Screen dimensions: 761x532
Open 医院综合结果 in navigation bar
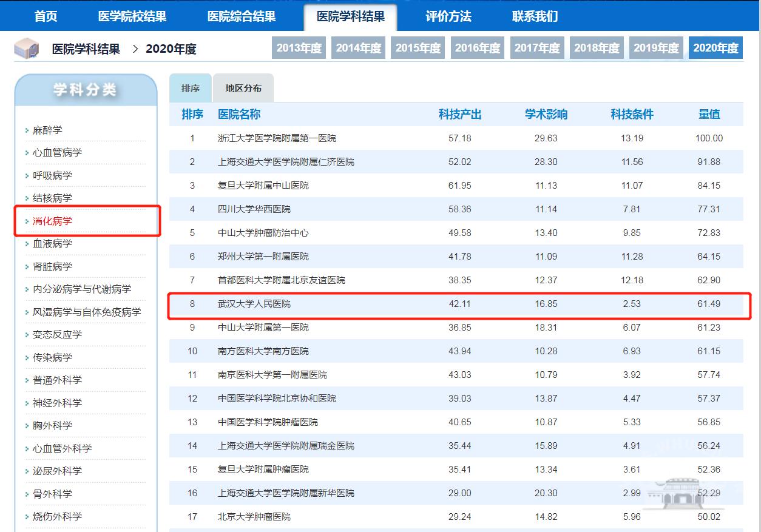tap(242, 16)
